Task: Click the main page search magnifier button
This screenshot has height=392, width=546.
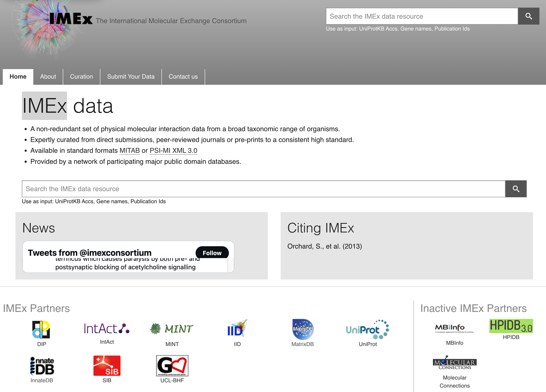Action: tap(516, 189)
